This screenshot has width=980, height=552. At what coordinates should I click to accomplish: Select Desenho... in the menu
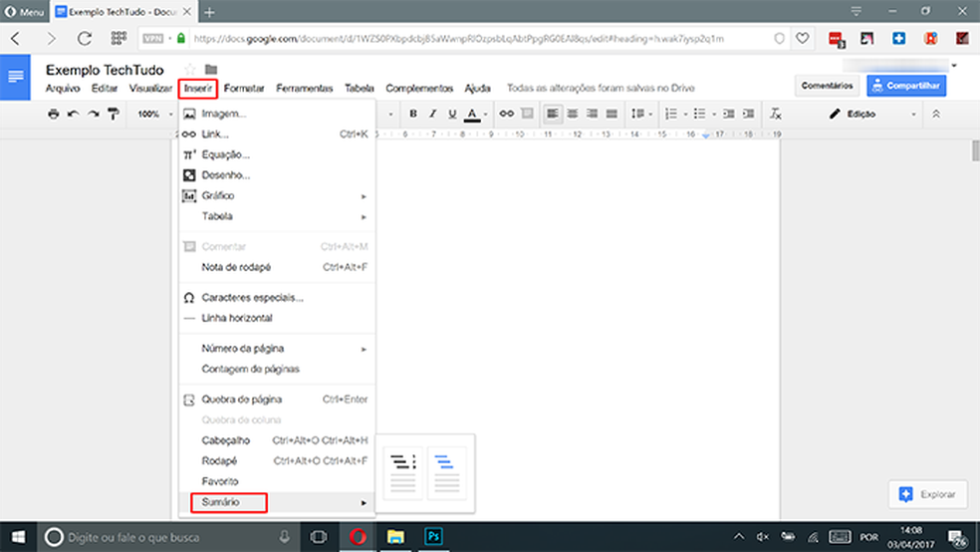(277, 175)
